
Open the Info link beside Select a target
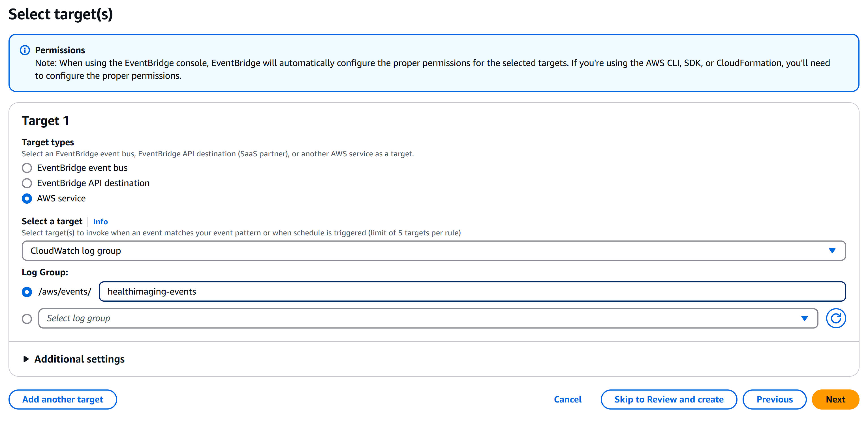101,222
